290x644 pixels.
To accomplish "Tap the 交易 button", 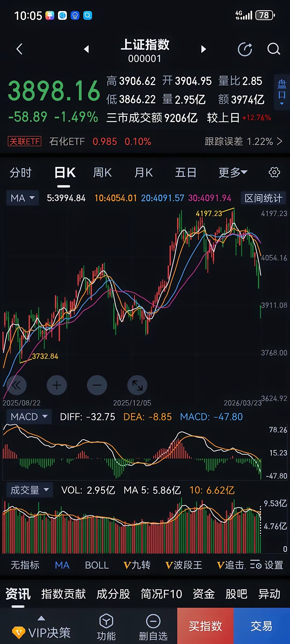I will pos(262,626).
